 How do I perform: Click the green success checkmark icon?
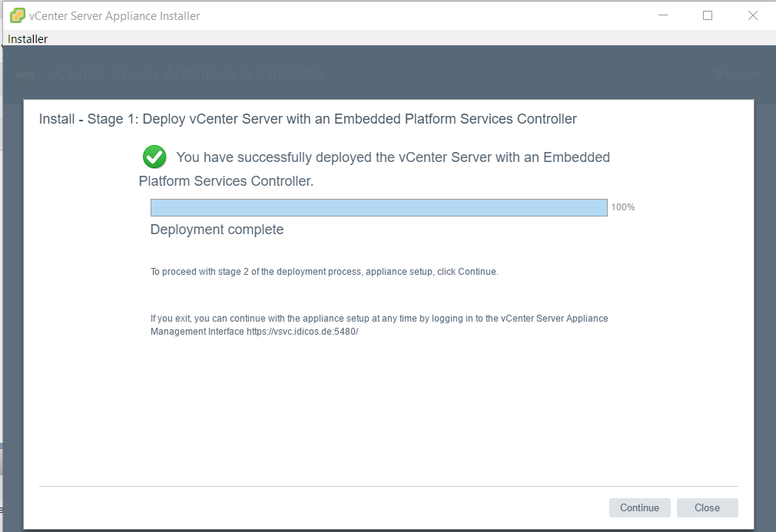(154, 157)
